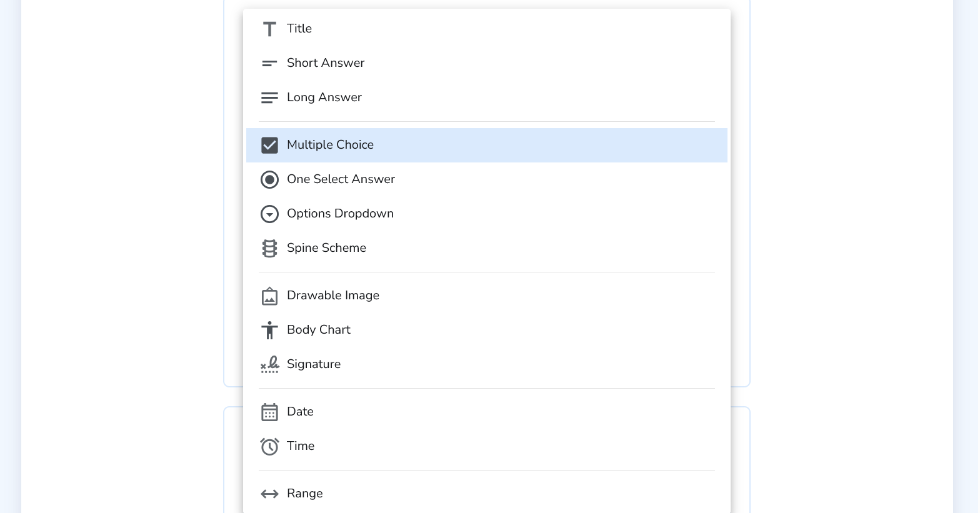Click the Range arrows icon
Image resolution: width=980 pixels, height=513 pixels.
[269, 494]
